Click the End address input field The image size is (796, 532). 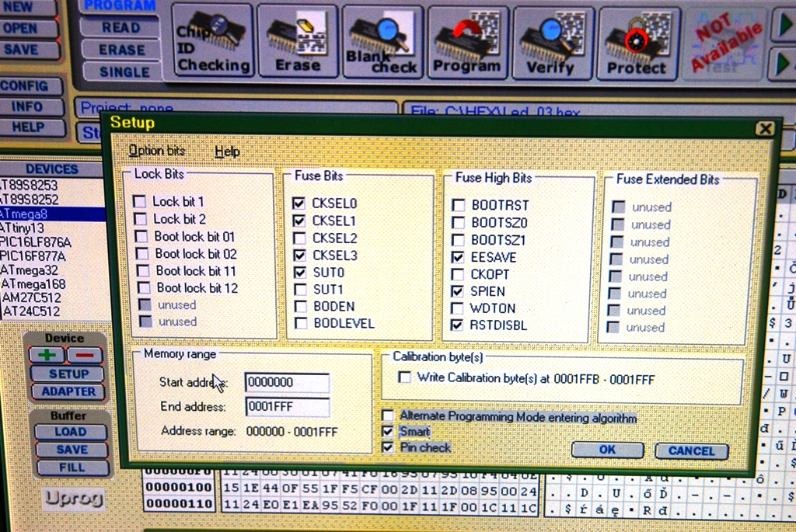287,407
